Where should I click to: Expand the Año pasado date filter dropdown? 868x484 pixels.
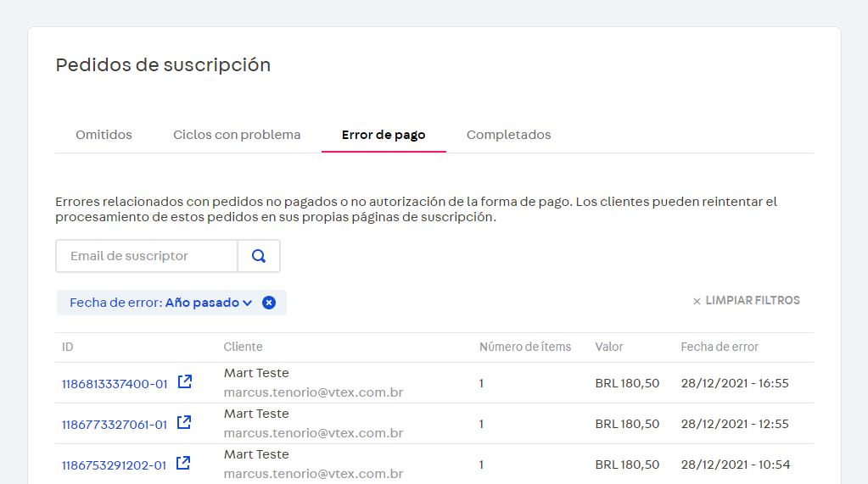(x=209, y=303)
